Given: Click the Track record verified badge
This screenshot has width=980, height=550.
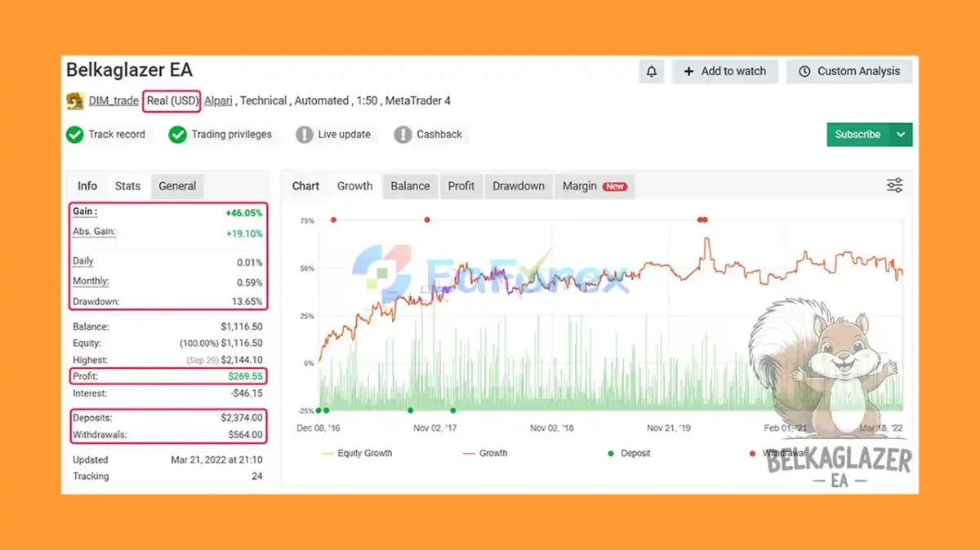Looking at the screenshot, I should (x=107, y=135).
